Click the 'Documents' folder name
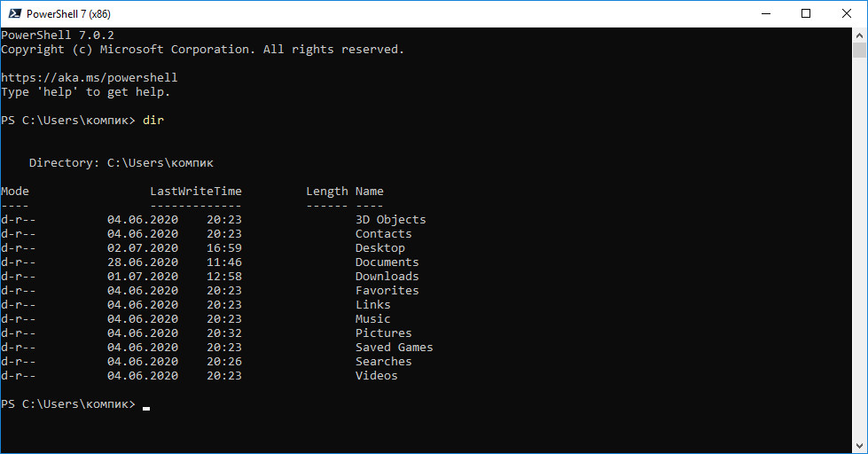Viewport: 868px width, 454px height. pos(387,262)
